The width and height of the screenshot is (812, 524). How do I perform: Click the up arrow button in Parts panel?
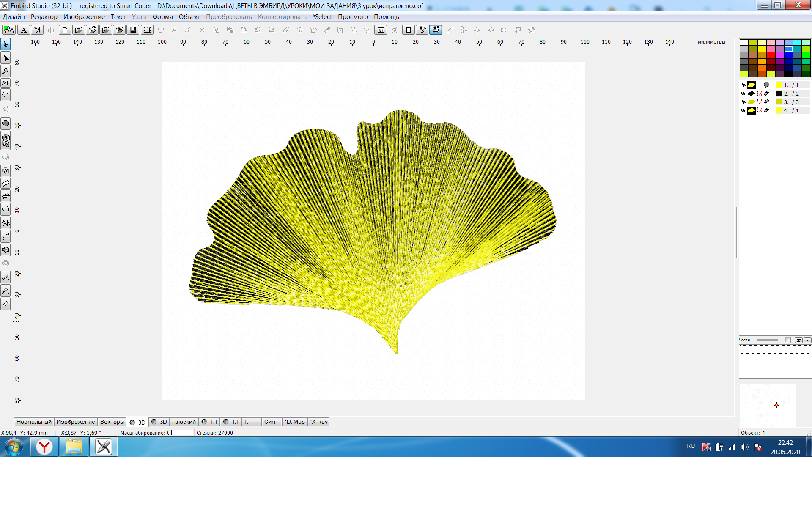[x=798, y=340]
